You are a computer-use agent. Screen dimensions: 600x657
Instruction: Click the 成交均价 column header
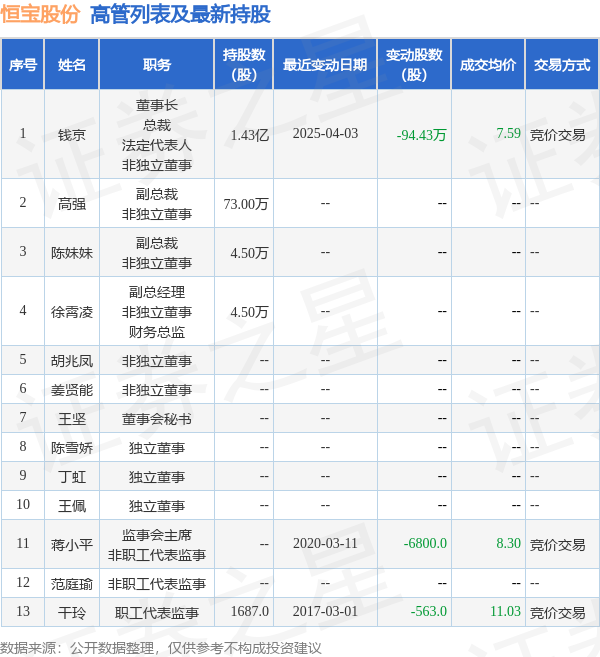point(488,65)
